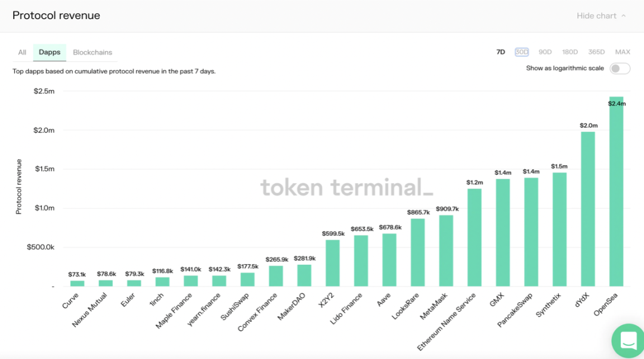The height and width of the screenshot is (359, 644).
Task: Click the Protocol revenue heading
Action: 56,16
